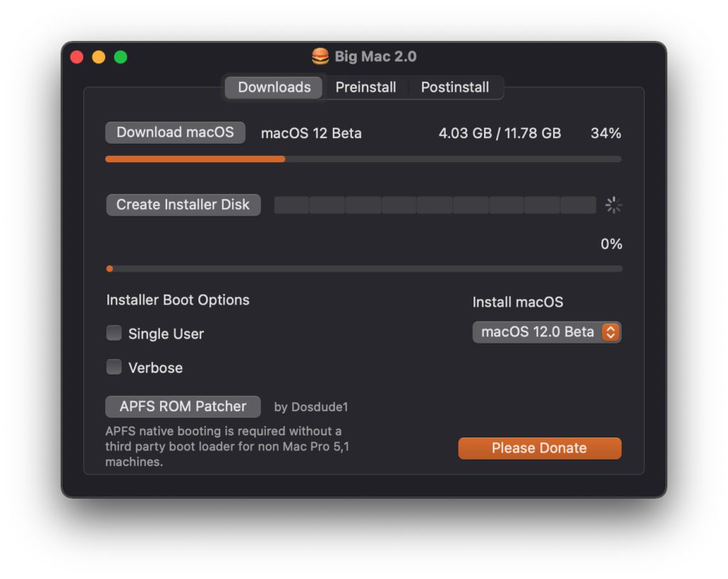728x579 pixels.
Task: Open the Postinstall tab
Action: (x=455, y=87)
